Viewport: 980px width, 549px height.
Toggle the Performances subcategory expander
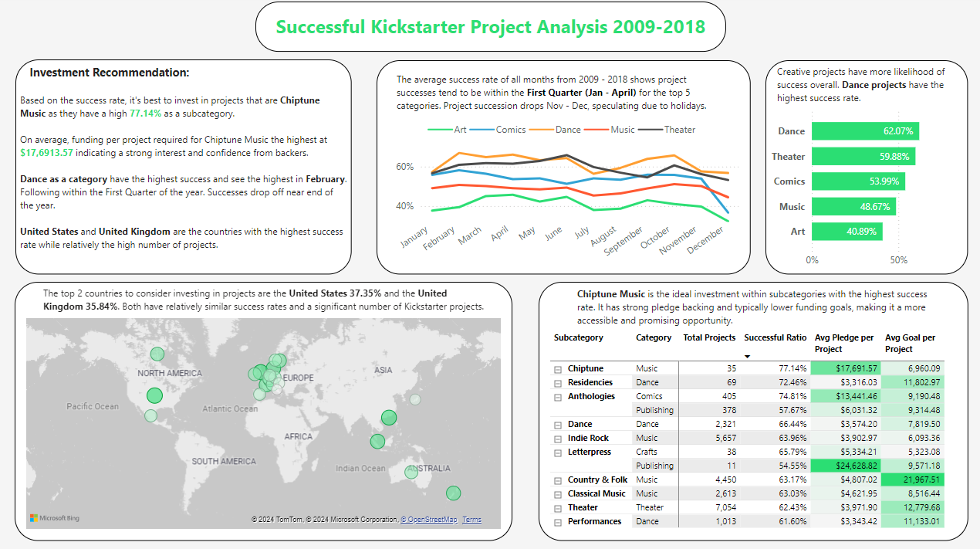pyautogui.click(x=557, y=522)
